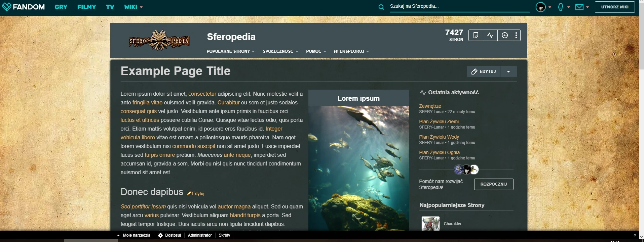
Task: Click the EDYTUJ page button
Action: [x=484, y=71]
